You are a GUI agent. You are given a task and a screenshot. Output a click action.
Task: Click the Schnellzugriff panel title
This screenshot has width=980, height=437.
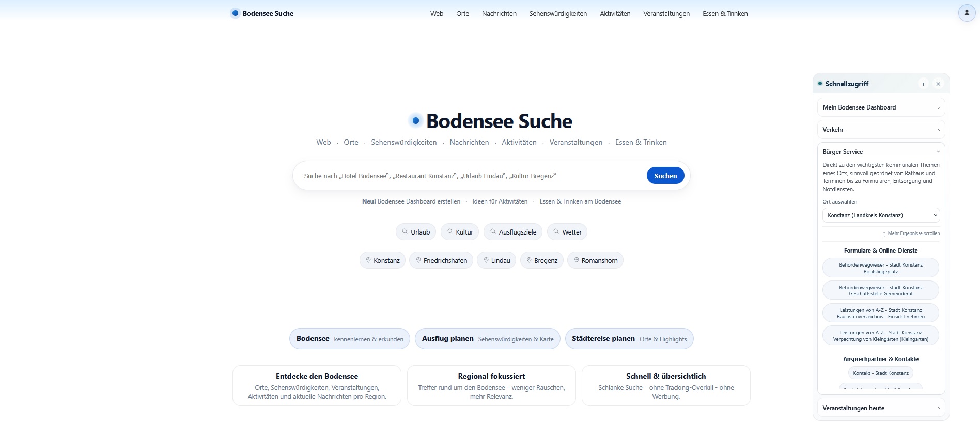click(x=847, y=84)
